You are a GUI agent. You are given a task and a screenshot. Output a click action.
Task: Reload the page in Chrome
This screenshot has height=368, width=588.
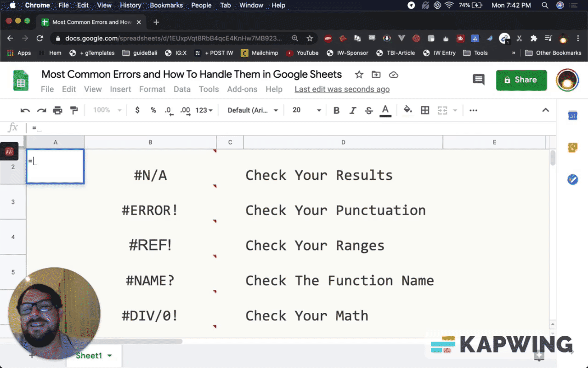40,38
